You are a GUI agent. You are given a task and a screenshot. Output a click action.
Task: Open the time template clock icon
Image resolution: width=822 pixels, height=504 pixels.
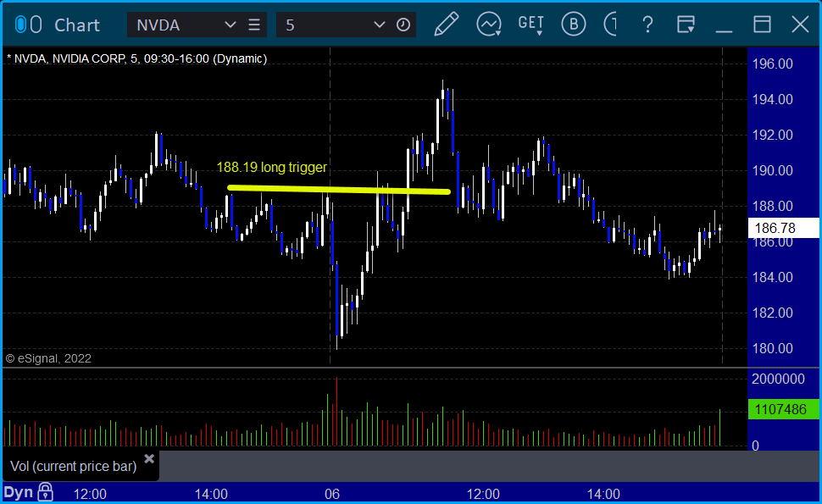tap(403, 25)
